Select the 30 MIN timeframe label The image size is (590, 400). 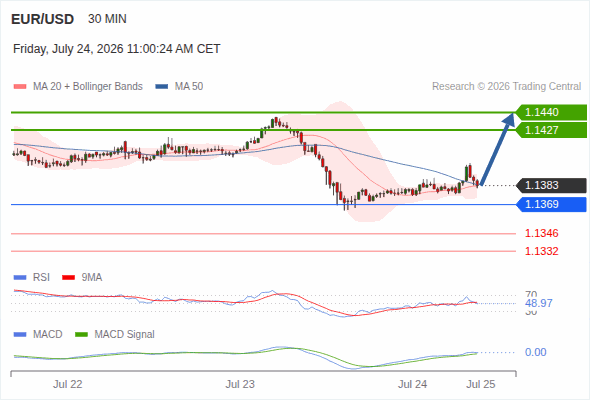pyautogui.click(x=107, y=19)
